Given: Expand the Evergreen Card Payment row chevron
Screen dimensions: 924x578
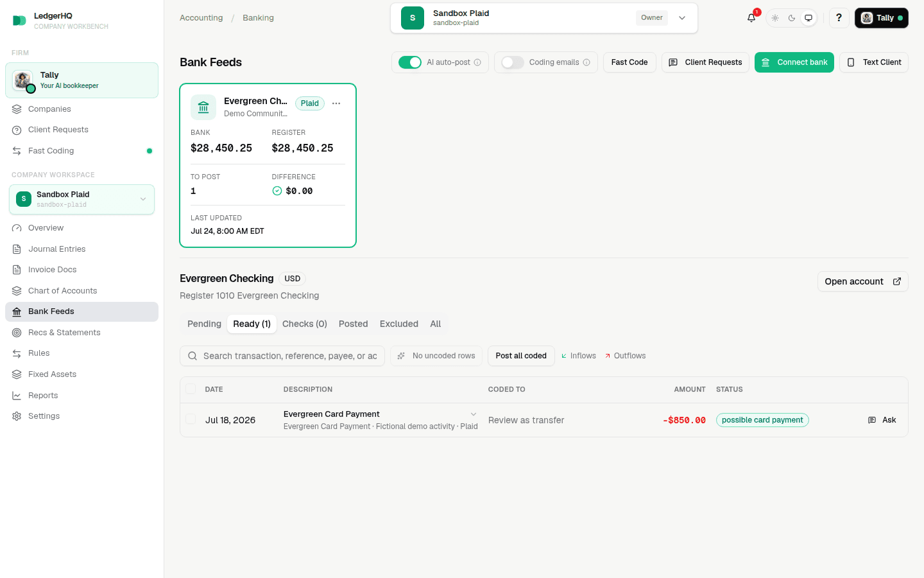Looking at the screenshot, I should click(x=474, y=414).
